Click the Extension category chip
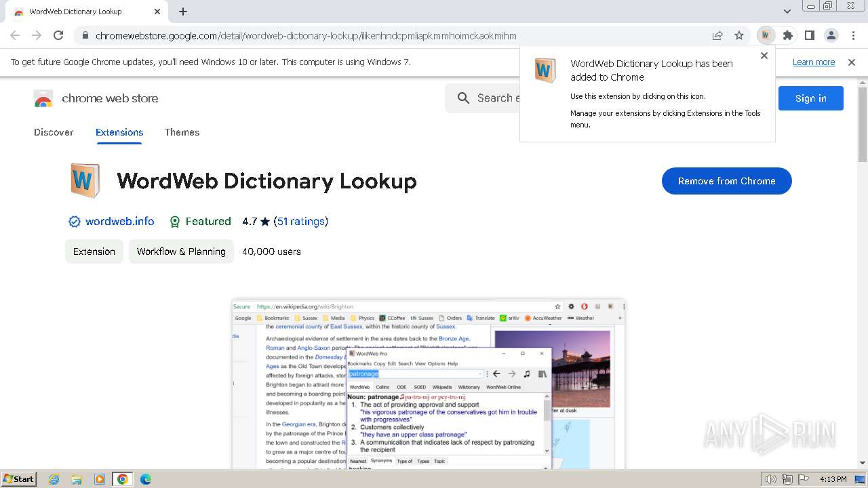The height and width of the screenshot is (488, 868). click(94, 251)
